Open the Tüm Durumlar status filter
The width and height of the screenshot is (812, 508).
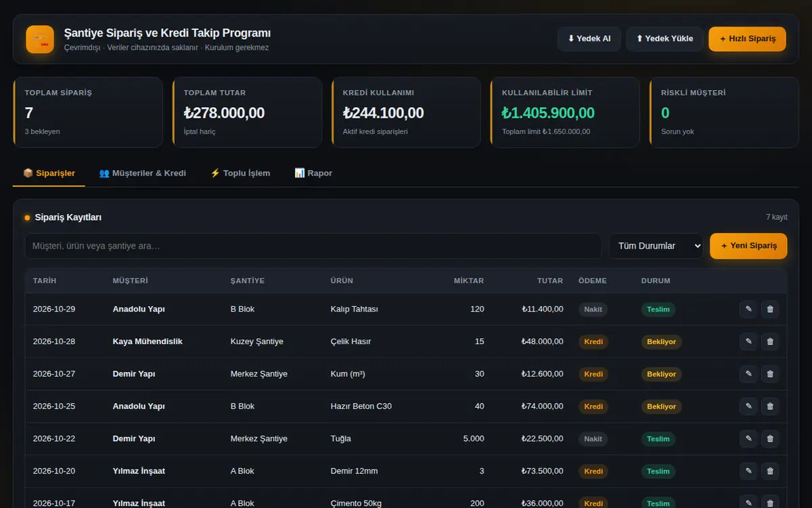pos(656,246)
